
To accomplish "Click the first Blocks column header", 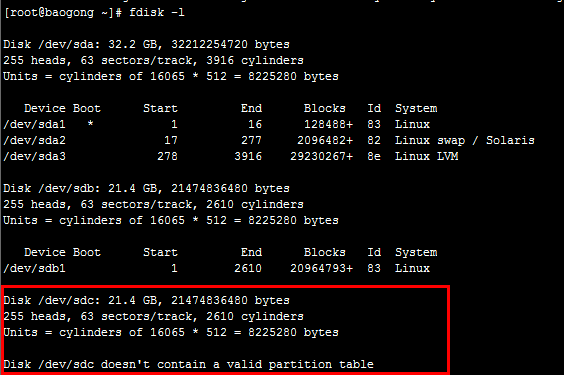I will (324, 108).
